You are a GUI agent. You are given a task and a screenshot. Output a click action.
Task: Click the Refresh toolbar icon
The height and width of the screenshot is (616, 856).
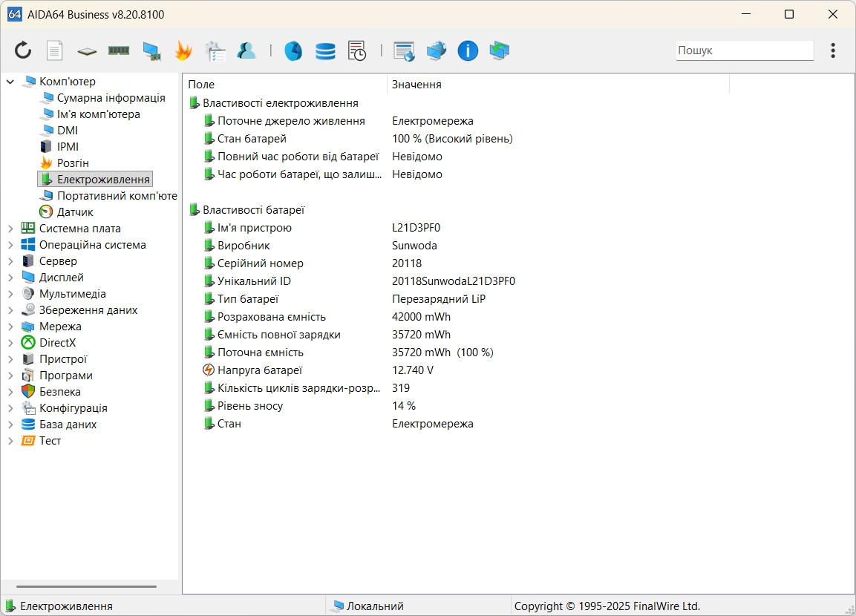click(23, 50)
